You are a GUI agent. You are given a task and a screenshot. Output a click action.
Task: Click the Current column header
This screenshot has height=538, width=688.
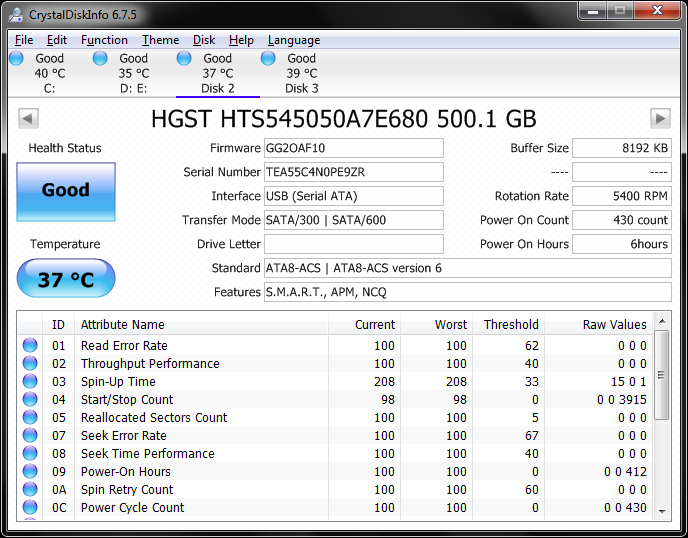point(364,324)
